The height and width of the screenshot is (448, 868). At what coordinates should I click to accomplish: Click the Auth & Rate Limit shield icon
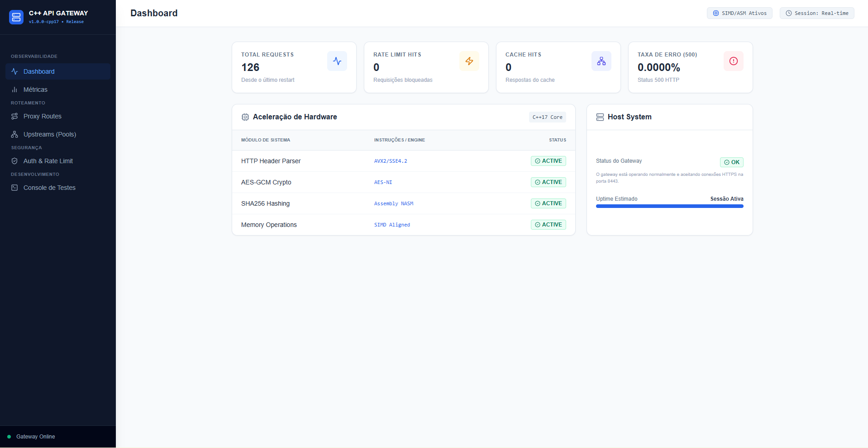click(14, 161)
